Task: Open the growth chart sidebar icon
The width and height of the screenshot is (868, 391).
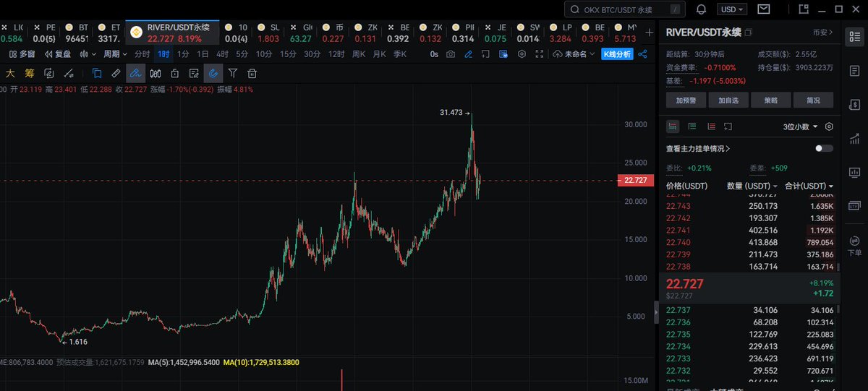Action: (x=855, y=138)
